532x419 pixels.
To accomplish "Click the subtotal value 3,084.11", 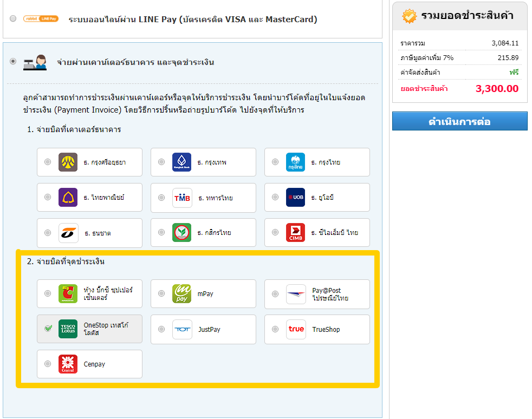I will click(505, 43).
